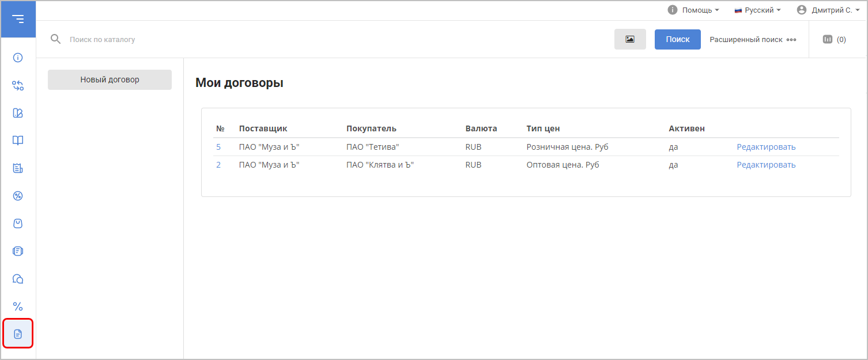868x360 pixels.
Task: Expand the Помощь dropdown menu
Action: tap(693, 10)
